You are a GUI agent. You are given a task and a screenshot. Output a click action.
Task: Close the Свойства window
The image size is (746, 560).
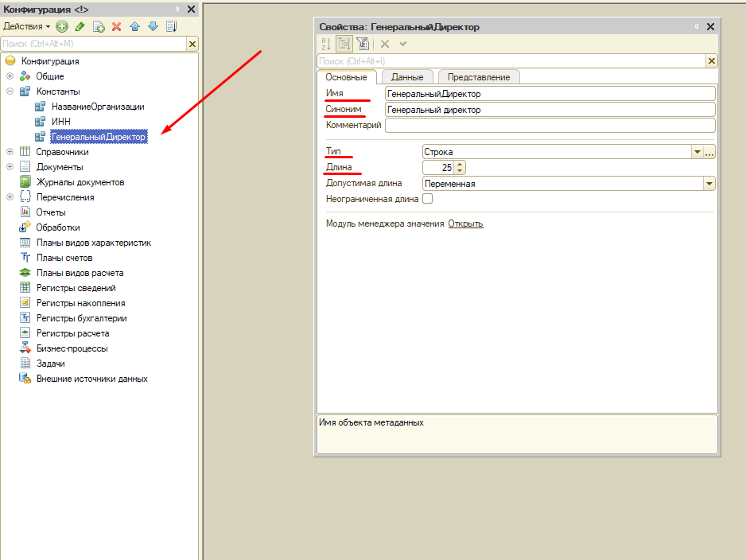(710, 26)
